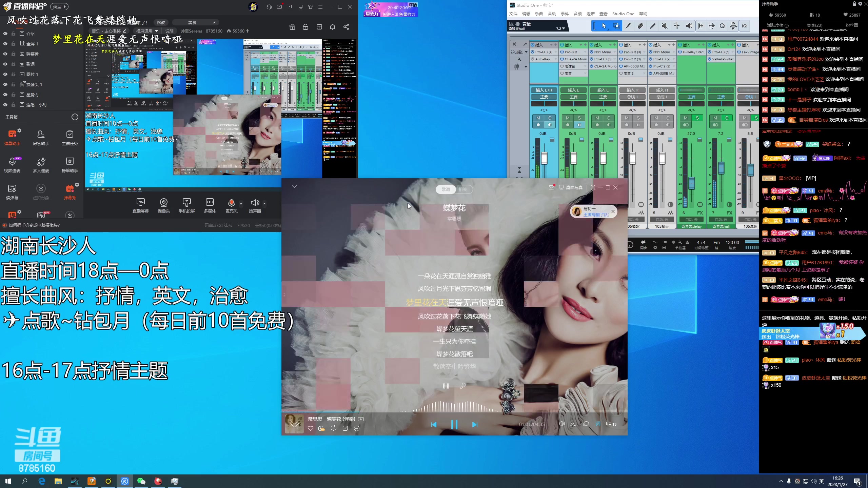Click the VIP download icon in music player
This screenshot has width=868, height=488.
tap(321, 428)
